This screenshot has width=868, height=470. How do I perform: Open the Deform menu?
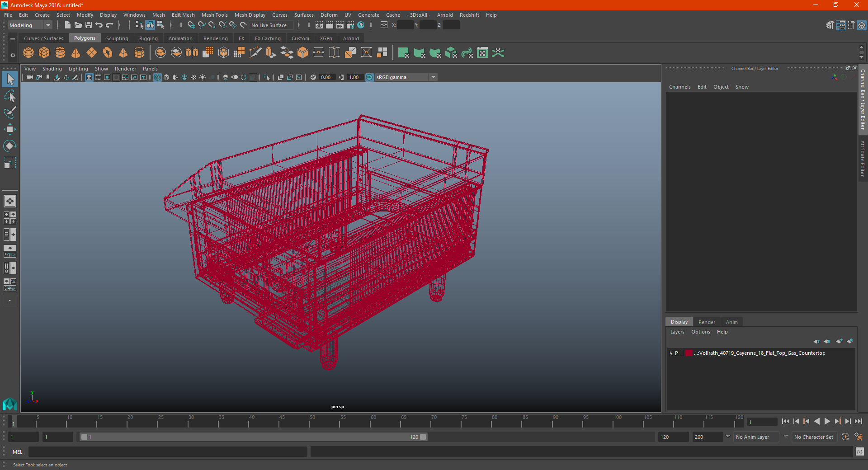(329, 15)
